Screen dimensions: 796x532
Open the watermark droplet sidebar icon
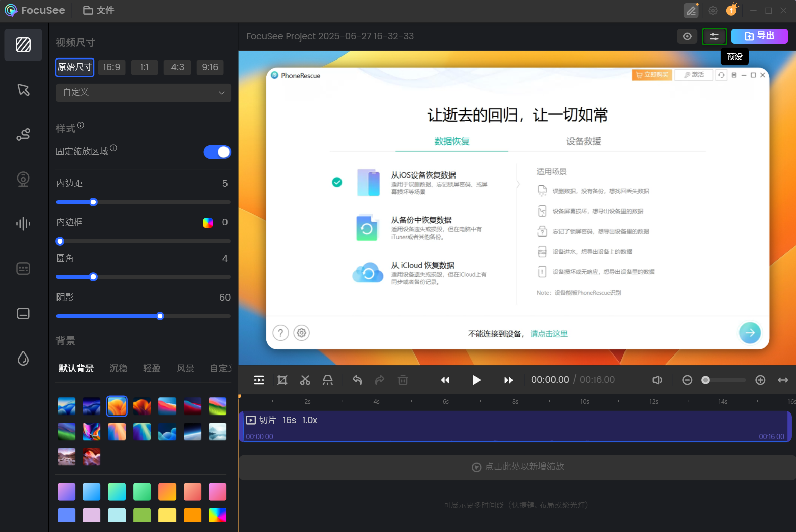coord(23,358)
